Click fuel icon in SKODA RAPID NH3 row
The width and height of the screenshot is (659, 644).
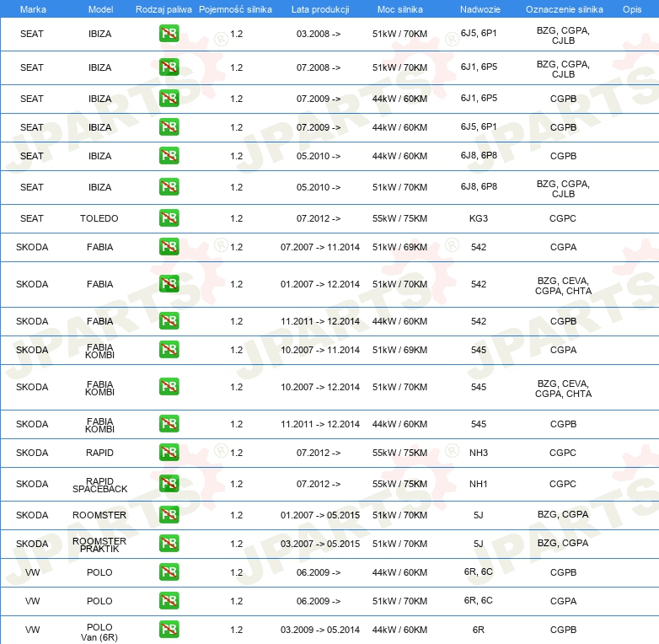click(169, 453)
